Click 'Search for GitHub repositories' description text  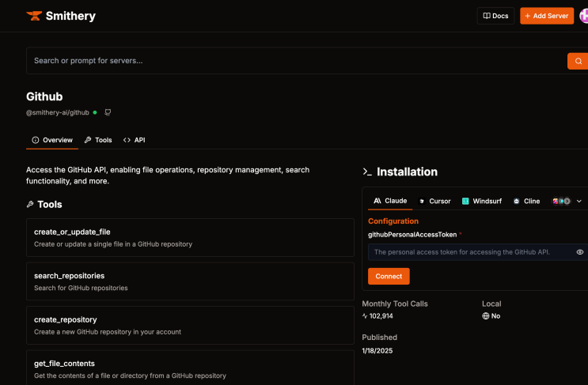point(81,288)
